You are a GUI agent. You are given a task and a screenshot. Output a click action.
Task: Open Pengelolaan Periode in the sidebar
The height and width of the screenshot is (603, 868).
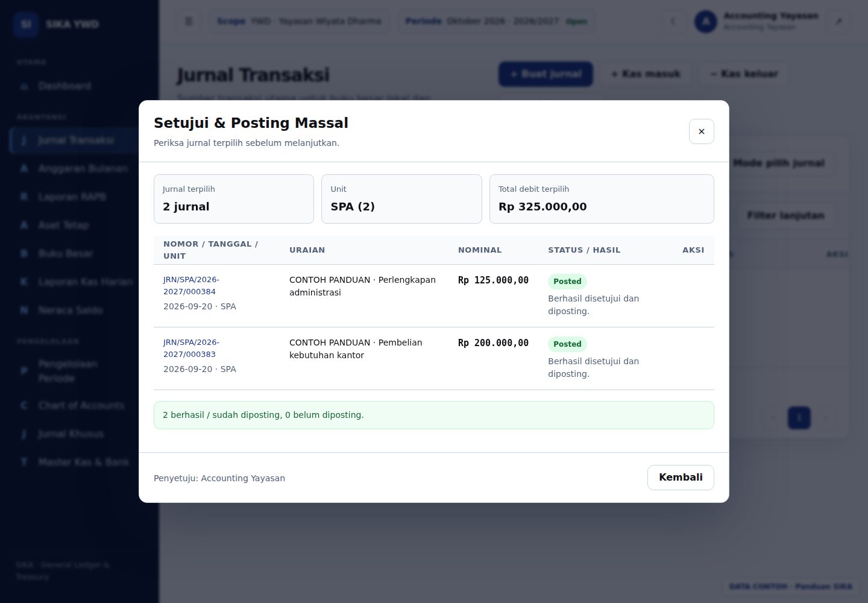coord(78,371)
